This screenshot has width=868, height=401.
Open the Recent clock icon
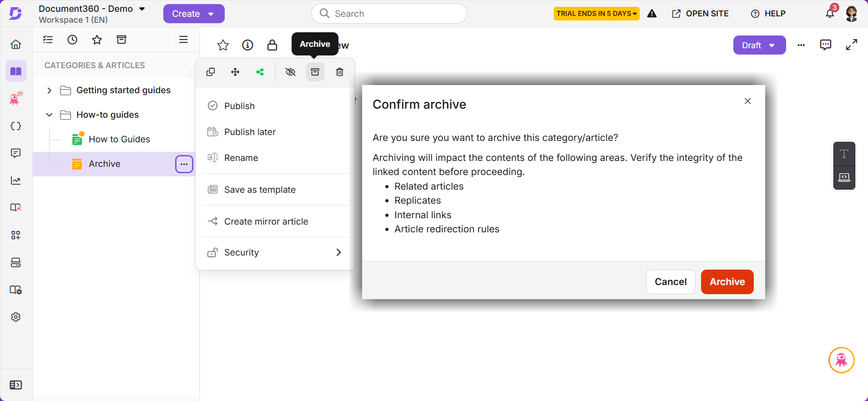point(72,40)
